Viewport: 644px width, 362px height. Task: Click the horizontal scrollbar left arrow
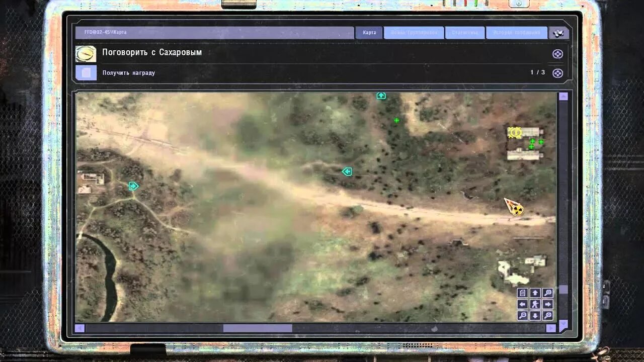79,328
